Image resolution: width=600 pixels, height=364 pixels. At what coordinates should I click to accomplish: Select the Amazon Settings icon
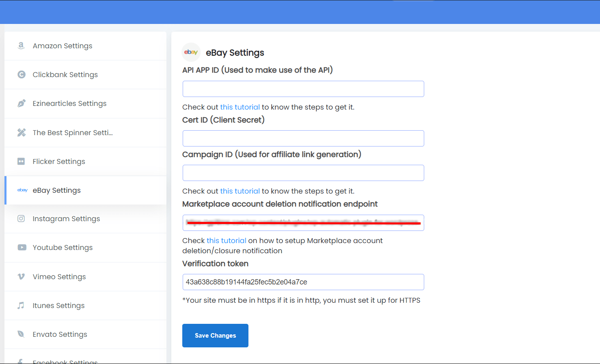click(x=21, y=45)
